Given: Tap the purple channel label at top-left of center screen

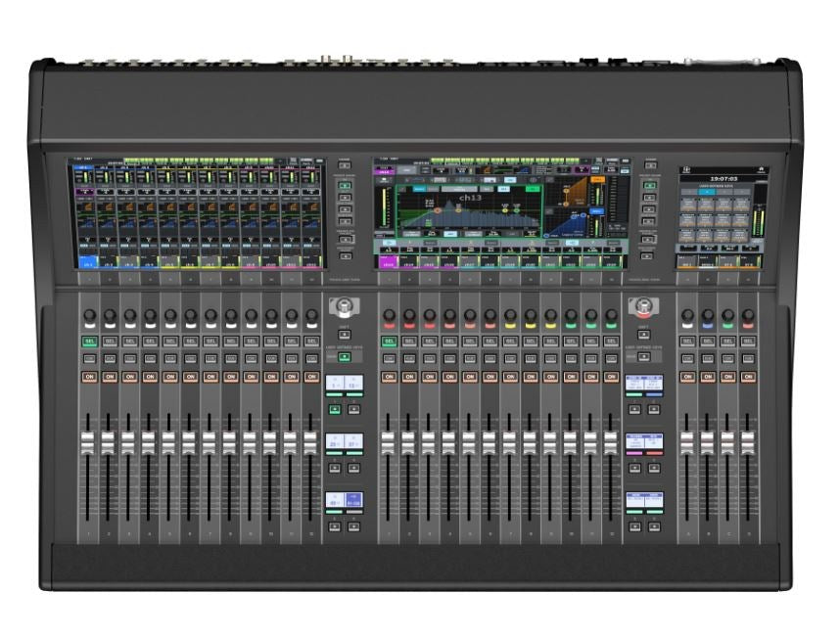Looking at the screenshot, I should click(385, 170).
